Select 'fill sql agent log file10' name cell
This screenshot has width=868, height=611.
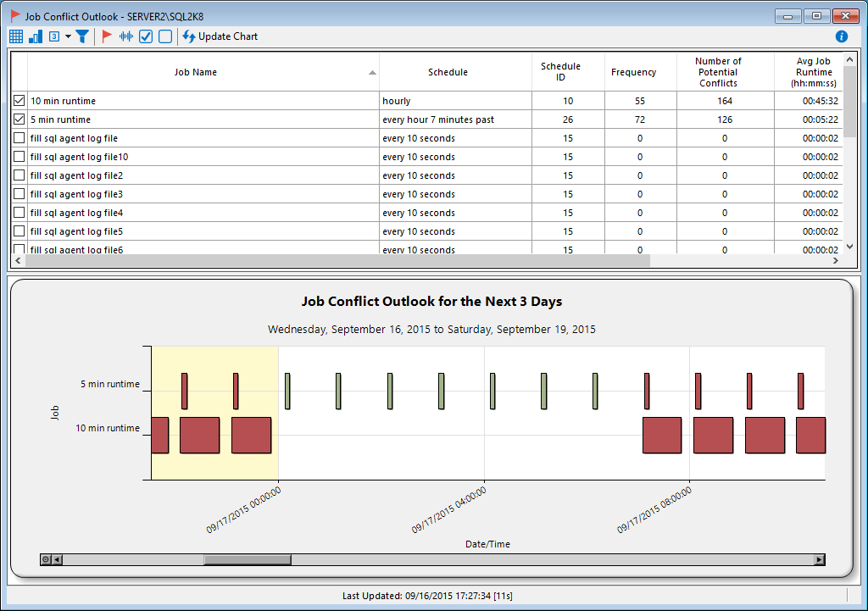coord(203,157)
